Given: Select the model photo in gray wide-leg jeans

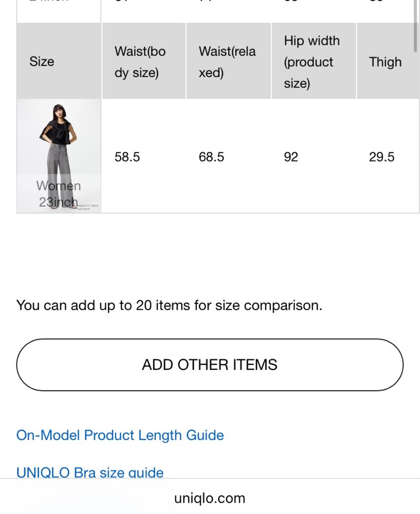Looking at the screenshot, I should 59,156.
